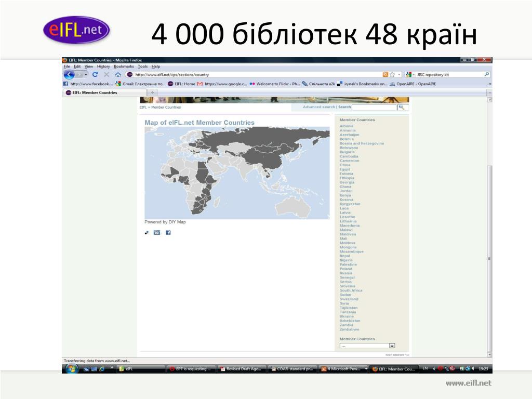Click the Facebook share icon under the map
The image size is (532, 399).
pos(168,232)
